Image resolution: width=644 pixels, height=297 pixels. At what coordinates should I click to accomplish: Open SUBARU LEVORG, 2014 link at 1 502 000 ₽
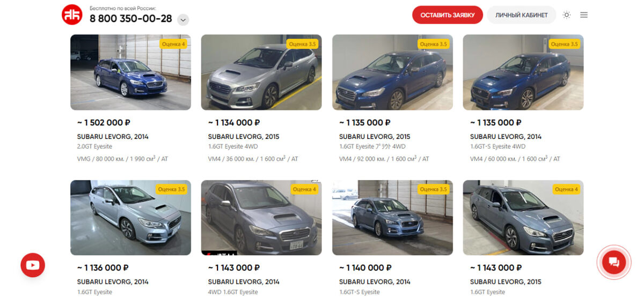[x=113, y=137]
